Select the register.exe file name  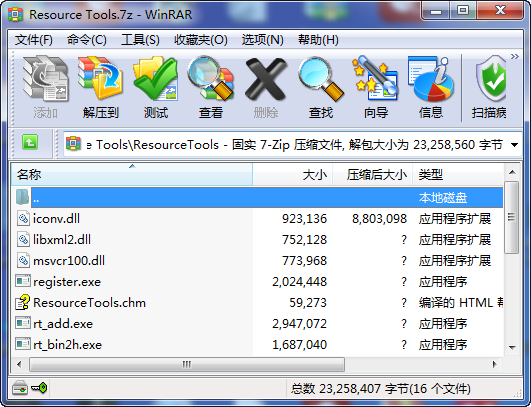[x=67, y=282]
